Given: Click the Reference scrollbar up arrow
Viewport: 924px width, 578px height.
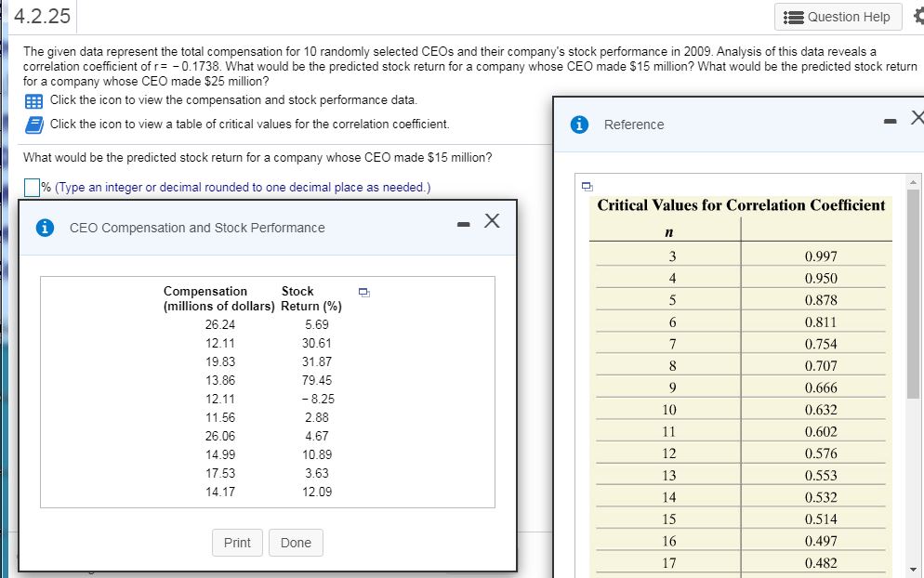Looking at the screenshot, I should [x=913, y=182].
